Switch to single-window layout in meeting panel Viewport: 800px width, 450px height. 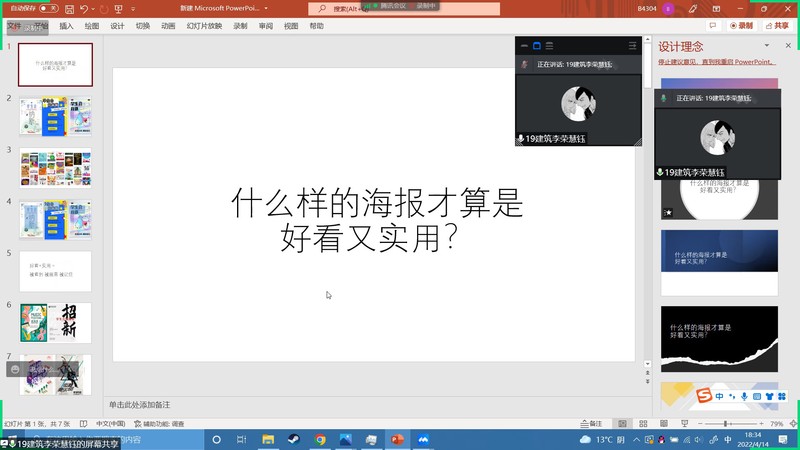point(536,45)
